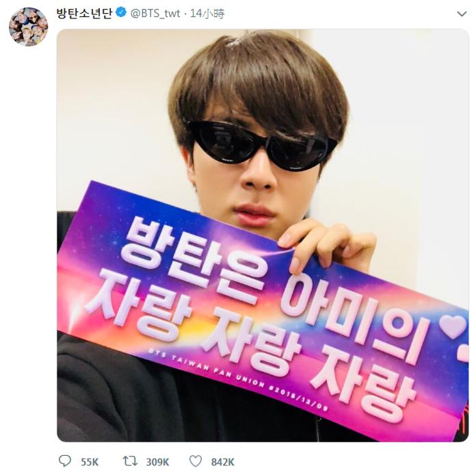View the 55K replies count
This screenshot has width=476, height=473.
click(90, 462)
